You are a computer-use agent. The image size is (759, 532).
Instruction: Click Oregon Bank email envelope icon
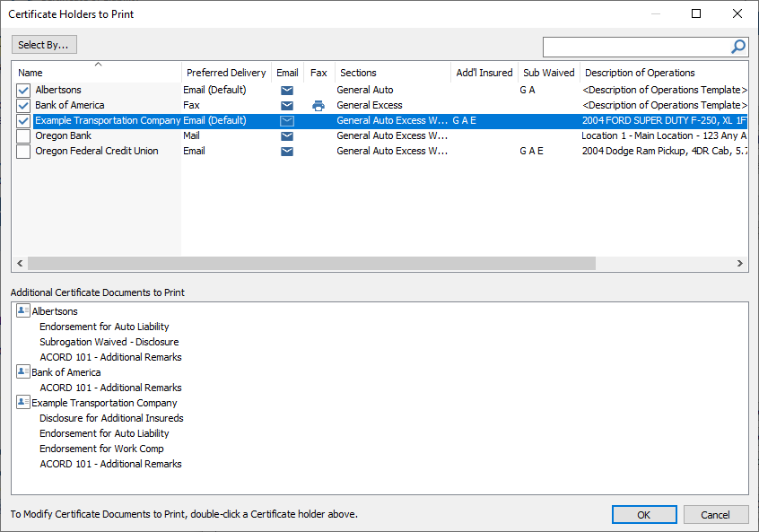pos(287,136)
